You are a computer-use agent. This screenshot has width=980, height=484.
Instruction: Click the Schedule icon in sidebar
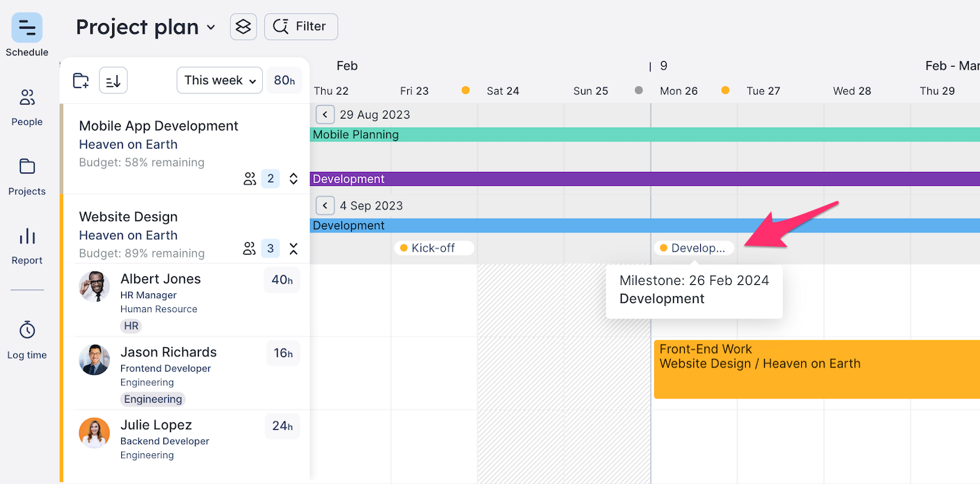[x=27, y=28]
